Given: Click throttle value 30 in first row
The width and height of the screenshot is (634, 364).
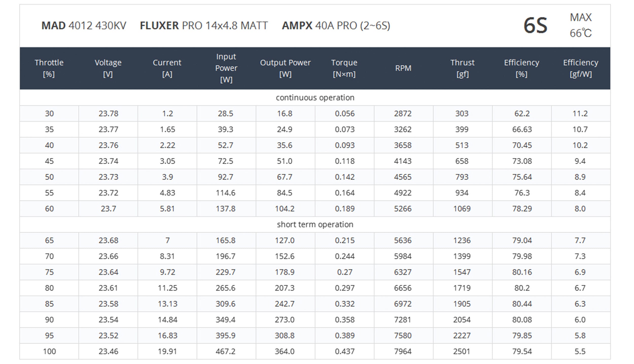Looking at the screenshot, I should coord(49,113).
